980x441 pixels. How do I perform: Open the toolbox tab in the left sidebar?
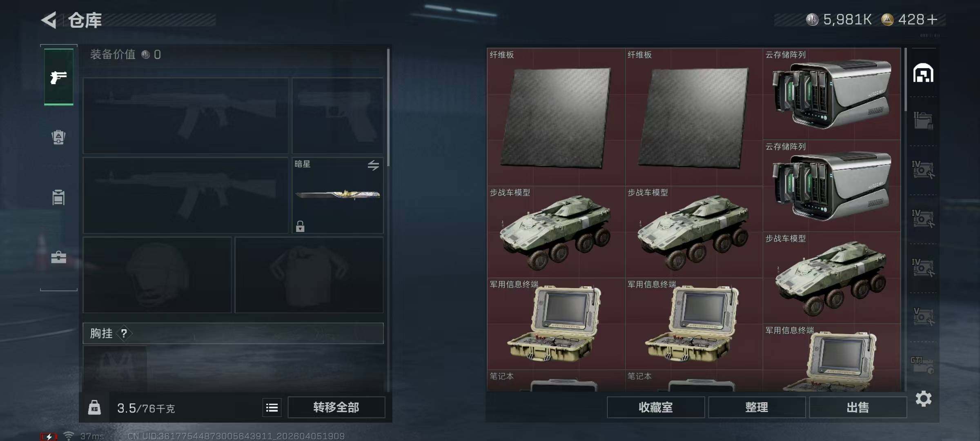[x=58, y=257]
